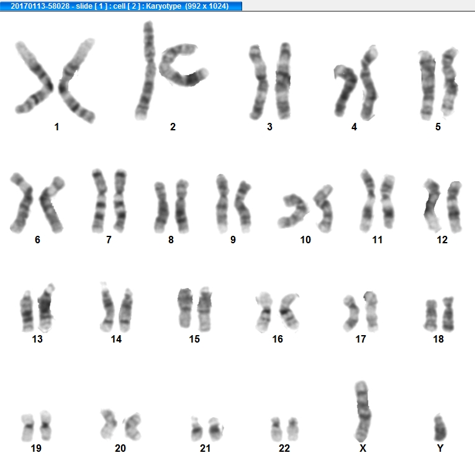Select the chromosome 21 pair image
The width and height of the screenshot is (475, 476).
point(207,429)
